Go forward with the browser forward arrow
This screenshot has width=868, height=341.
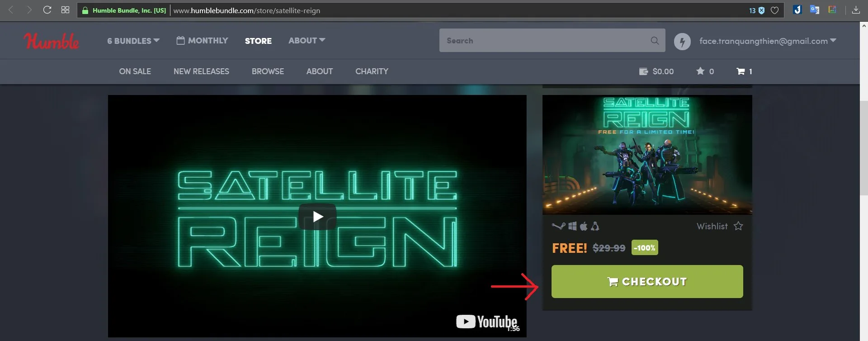pos(29,10)
